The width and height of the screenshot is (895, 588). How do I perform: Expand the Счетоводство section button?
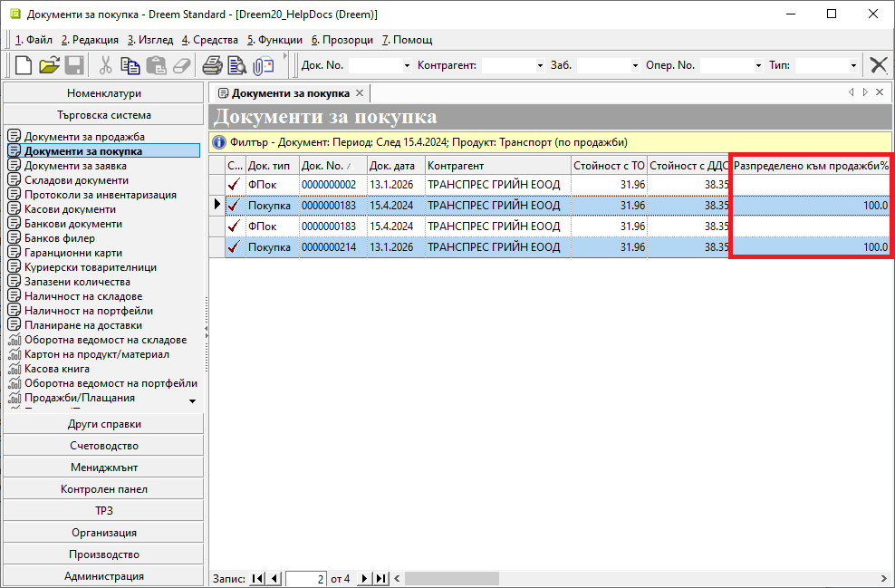click(104, 446)
